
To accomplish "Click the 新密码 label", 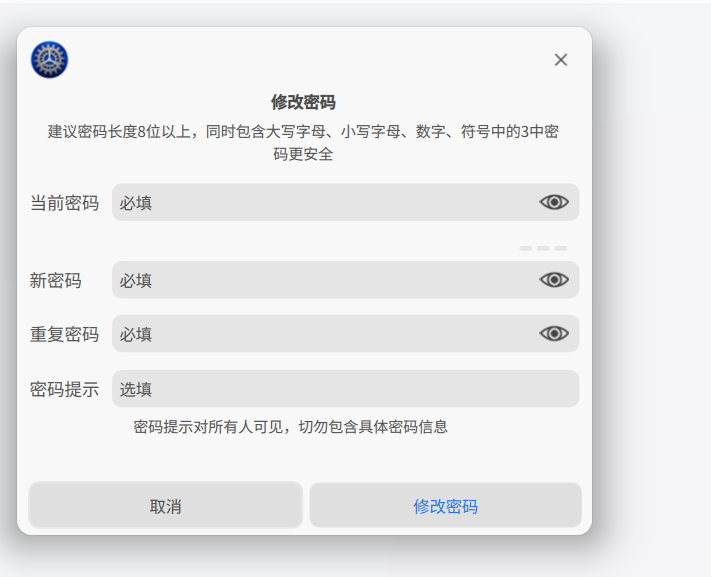I will [55, 280].
